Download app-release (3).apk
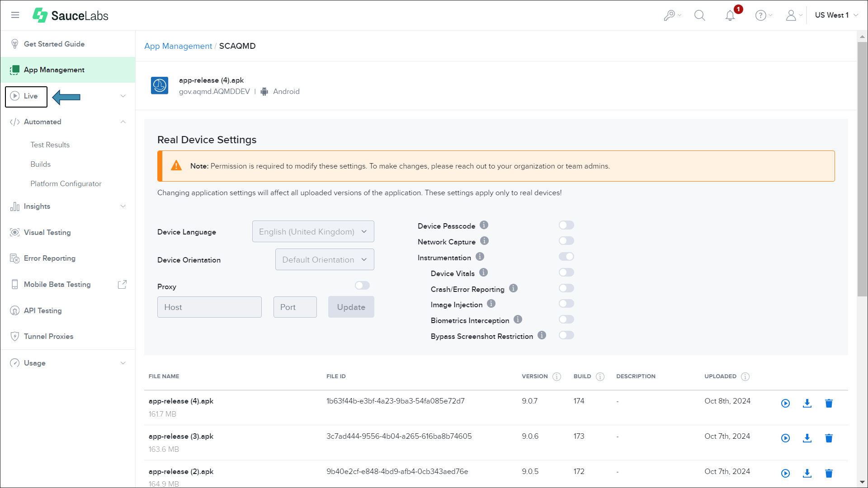 [807, 438]
